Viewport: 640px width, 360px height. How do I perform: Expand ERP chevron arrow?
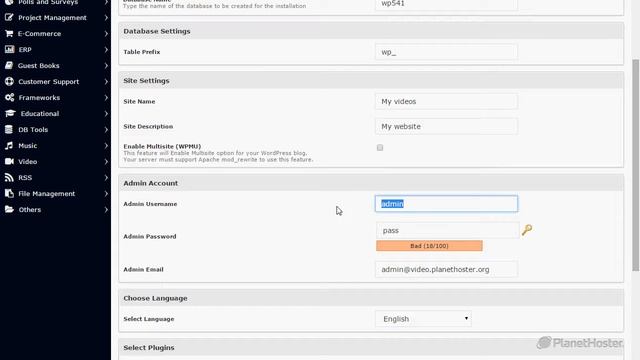(x=106, y=49)
